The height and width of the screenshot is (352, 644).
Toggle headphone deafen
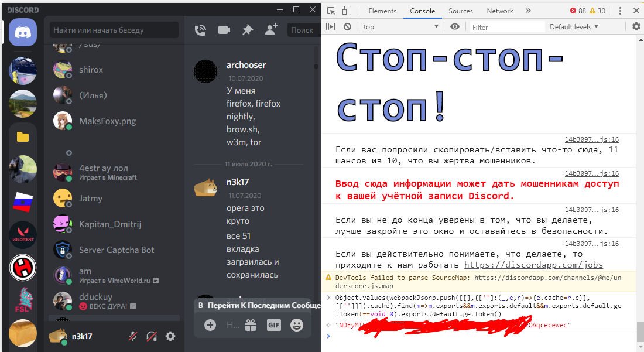(x=152, y=336)
